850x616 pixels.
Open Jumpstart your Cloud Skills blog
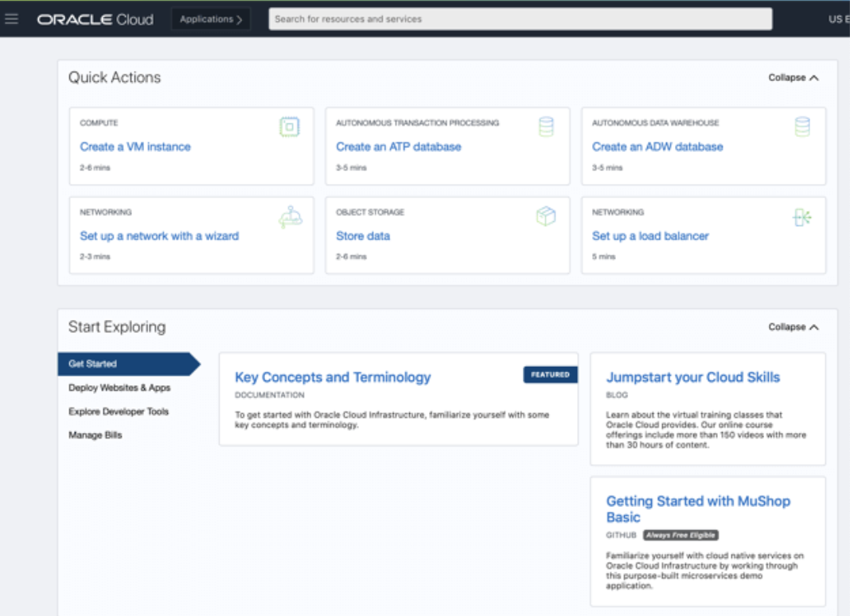(692, 377)
